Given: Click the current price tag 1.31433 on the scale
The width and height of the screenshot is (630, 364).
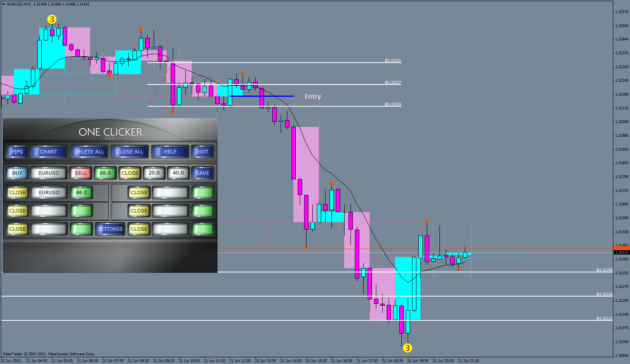Looking at the screenshot, I should point(622,253).
